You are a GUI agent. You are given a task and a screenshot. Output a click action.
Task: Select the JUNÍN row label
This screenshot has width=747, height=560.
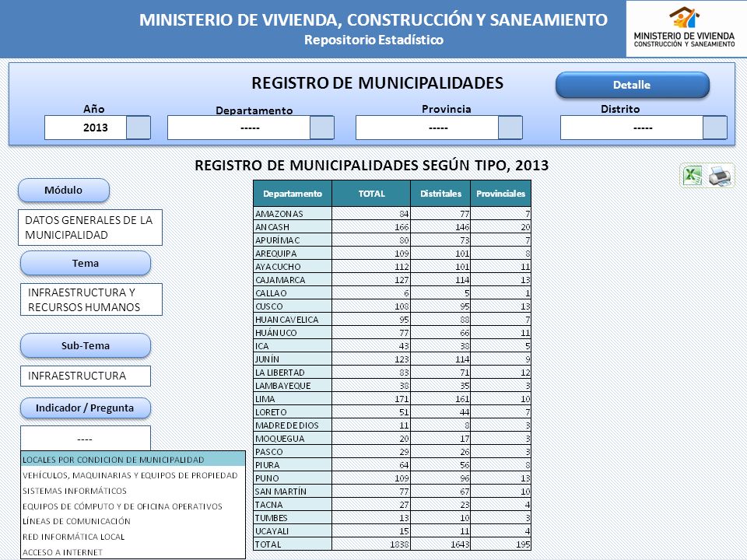[x=267, y=359]
